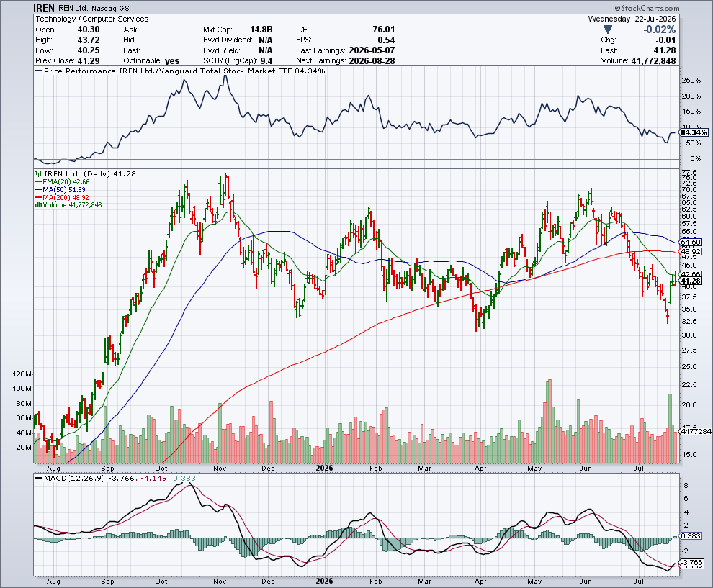Click the 250% label on performance axis
Viewport: 713px width, 588px height.
pyautogui.click(x=691, y=81)
